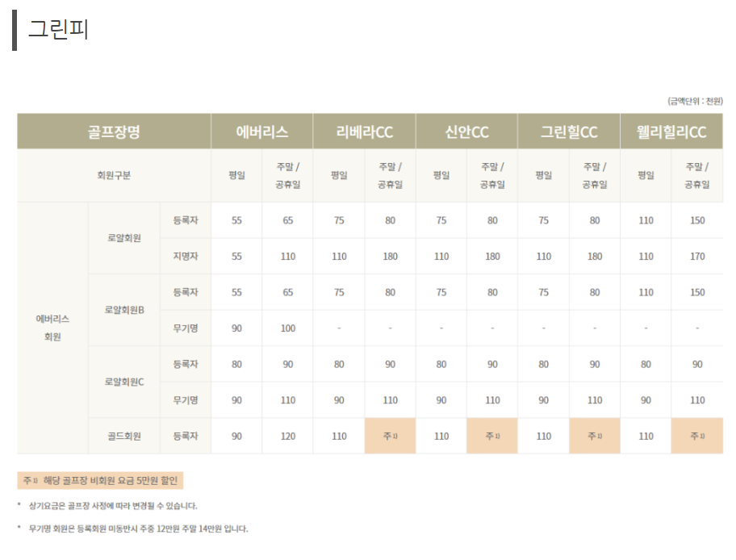Click 평일 under the 리베라CC header

point(339,176)
